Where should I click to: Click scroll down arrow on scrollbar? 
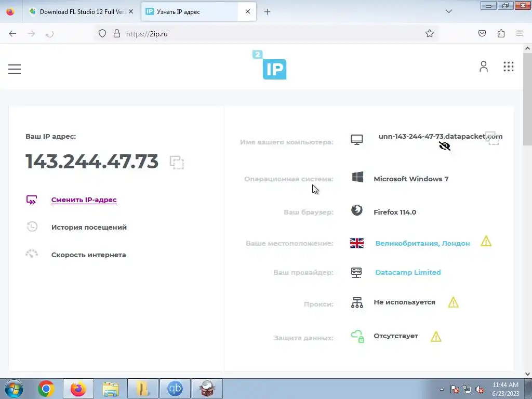(527, 374)
